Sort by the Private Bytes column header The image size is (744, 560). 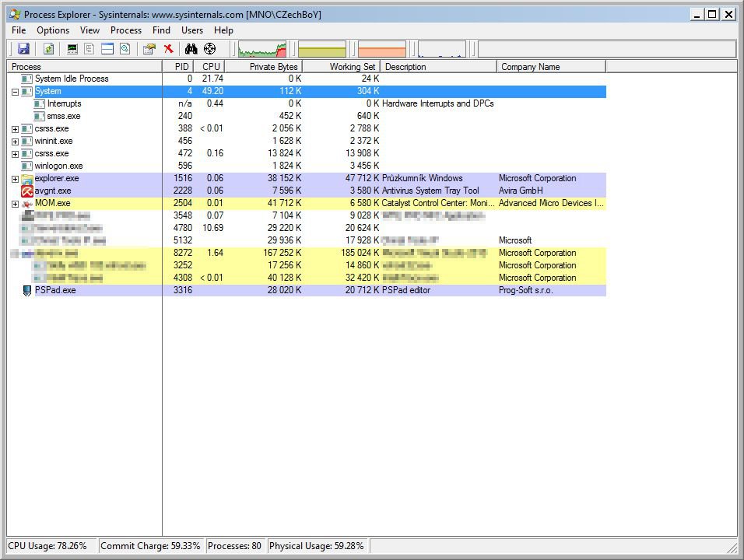pyautogui.click(x=263, y=66)
